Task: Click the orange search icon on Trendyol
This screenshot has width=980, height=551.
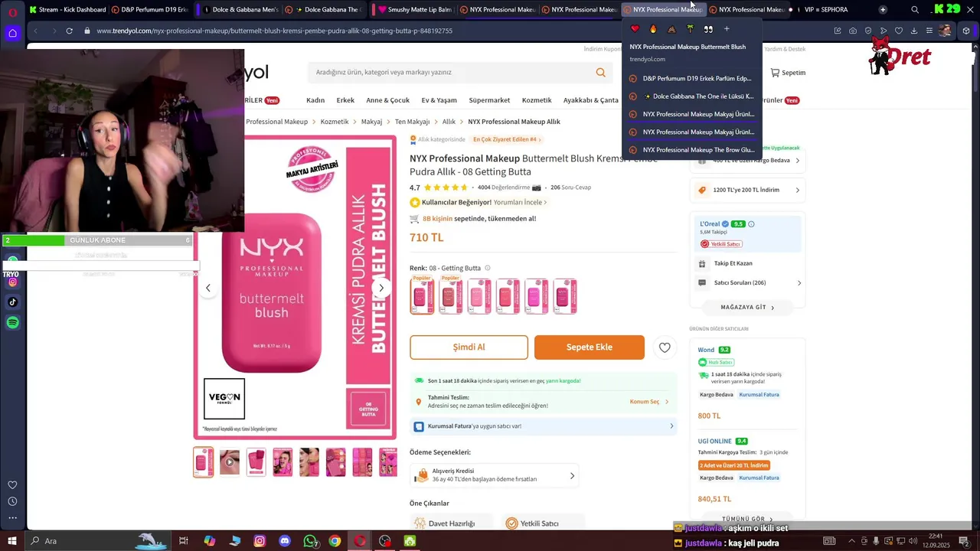Action: click(x=600, y=73)
